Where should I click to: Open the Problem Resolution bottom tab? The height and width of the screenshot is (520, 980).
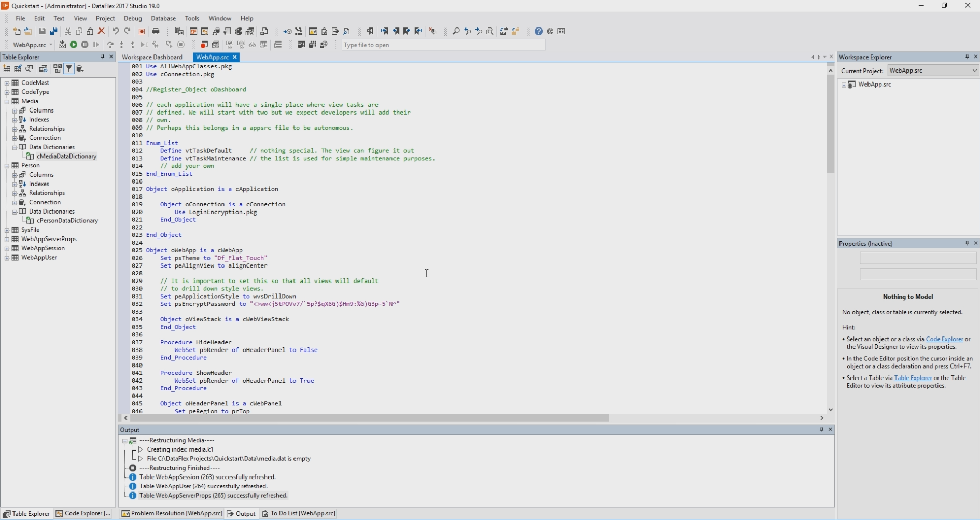tap(172, 513)
